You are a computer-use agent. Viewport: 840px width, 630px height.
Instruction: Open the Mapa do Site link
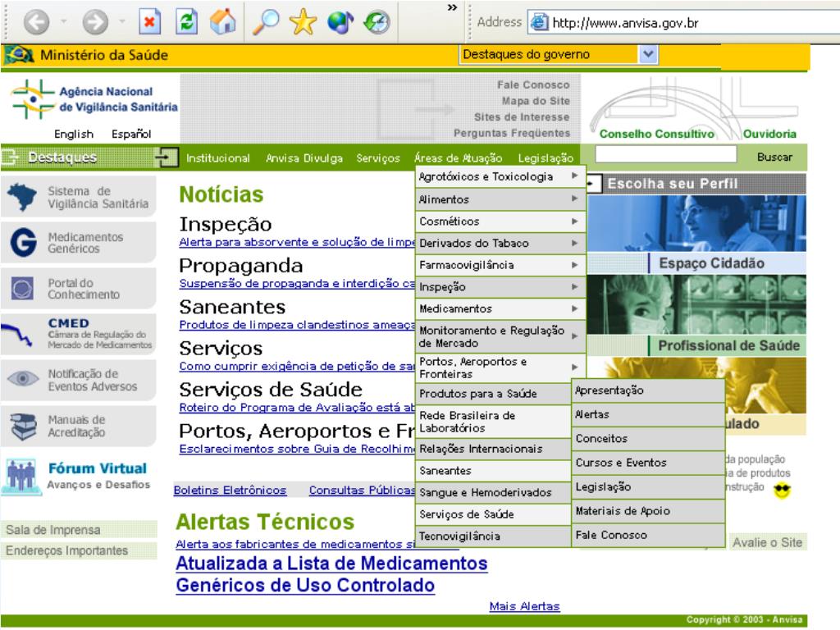click(536, 101)
